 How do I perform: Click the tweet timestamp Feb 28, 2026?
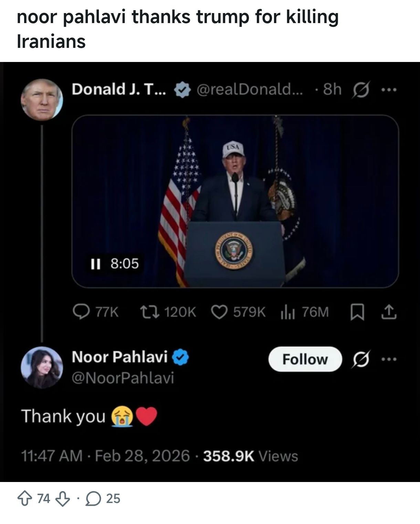(x=142, y=456)
